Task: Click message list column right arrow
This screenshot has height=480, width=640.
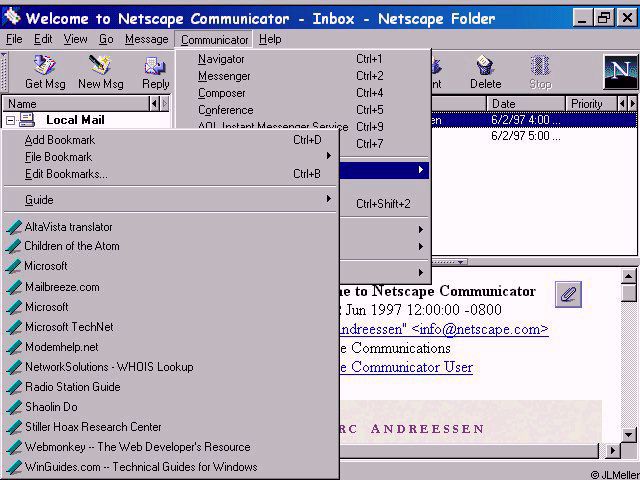Action: pyautogui.click(x=632, y=104)
